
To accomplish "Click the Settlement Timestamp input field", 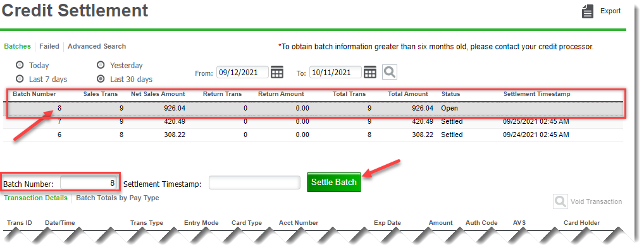I will coord(255,183).
